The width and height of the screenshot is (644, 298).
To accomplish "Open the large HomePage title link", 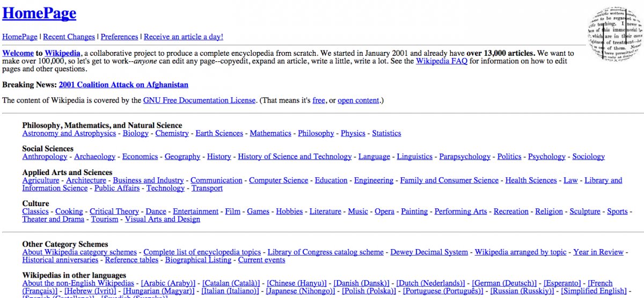I will coord(39,13).
